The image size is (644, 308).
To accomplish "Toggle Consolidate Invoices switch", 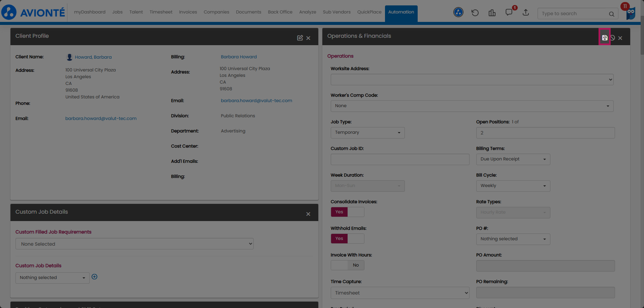I will point(347,212).
